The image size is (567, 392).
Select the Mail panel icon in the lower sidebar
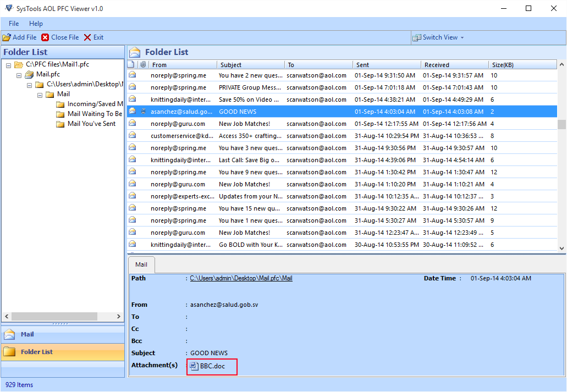[10, 334]
